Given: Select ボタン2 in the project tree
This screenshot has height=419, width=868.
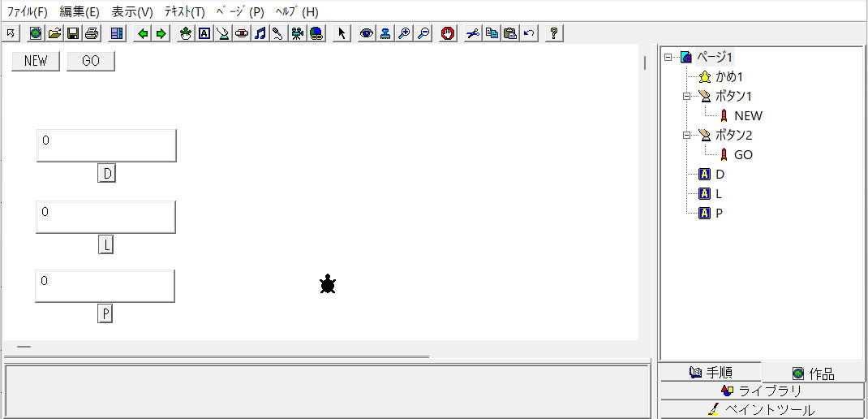Looking at the screenshot, I should click(733, 136).
